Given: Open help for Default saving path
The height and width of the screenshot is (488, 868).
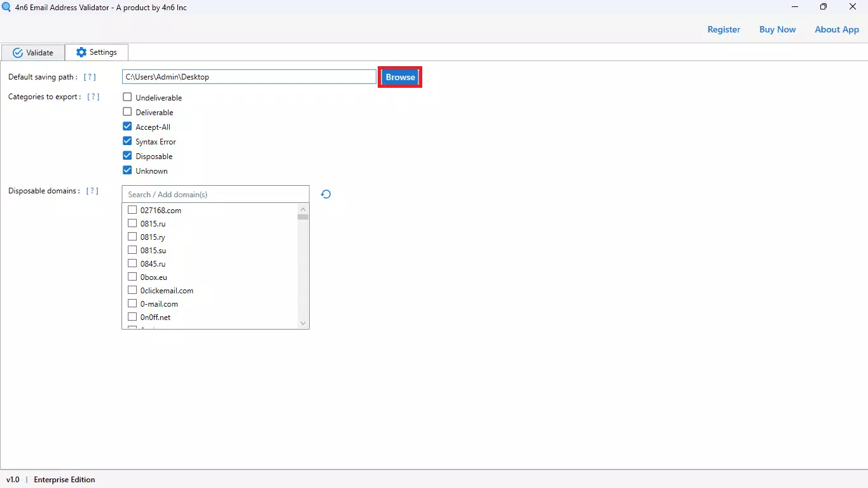Looking at the screenshot, I should coord(90,77).
